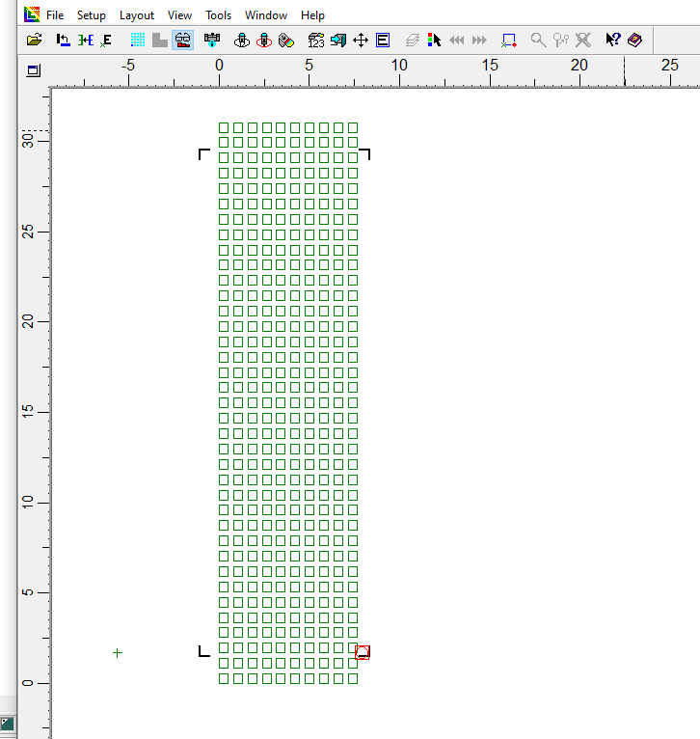Open the View menu
700x739 pixels.
(179, 15)
